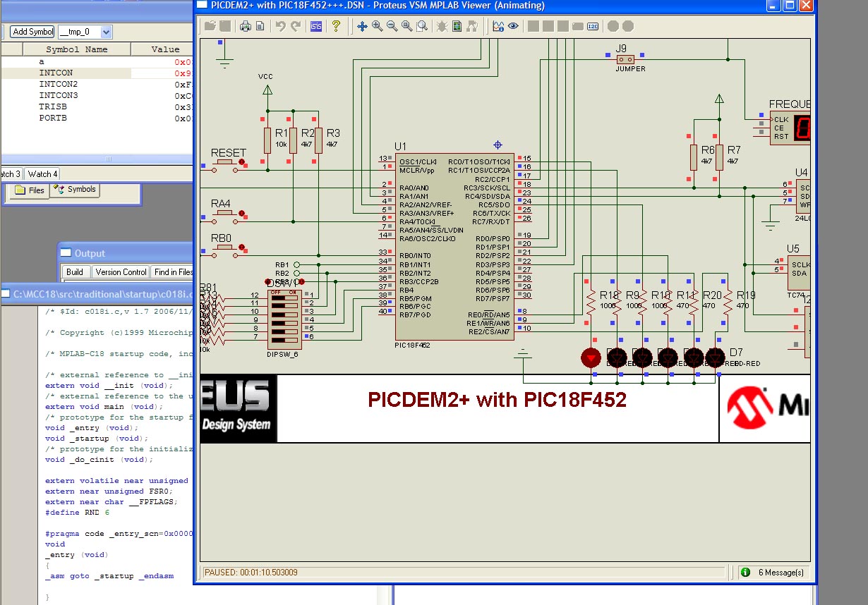Click the Symbol Name column header
The width and height of the screenshot is (868, 605).
point(77,49)
